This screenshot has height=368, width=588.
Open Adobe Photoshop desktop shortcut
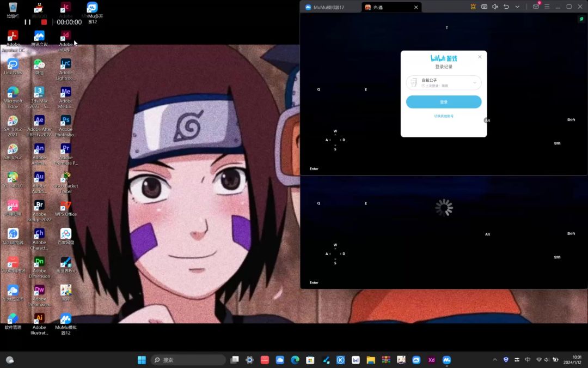point(66,126)
